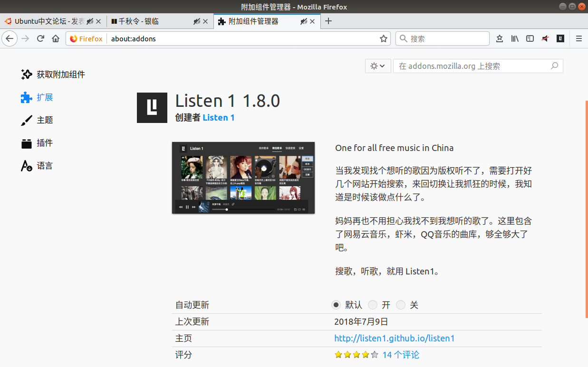Toggle mute on the 附加组件管理器 tab
The height and width of the screenshot is (367, 588).
point(304,21)
